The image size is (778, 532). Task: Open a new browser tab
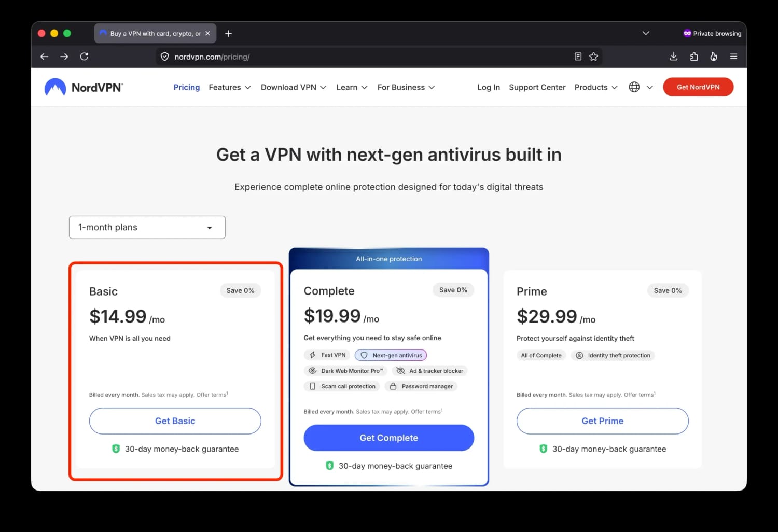point(228,33)
